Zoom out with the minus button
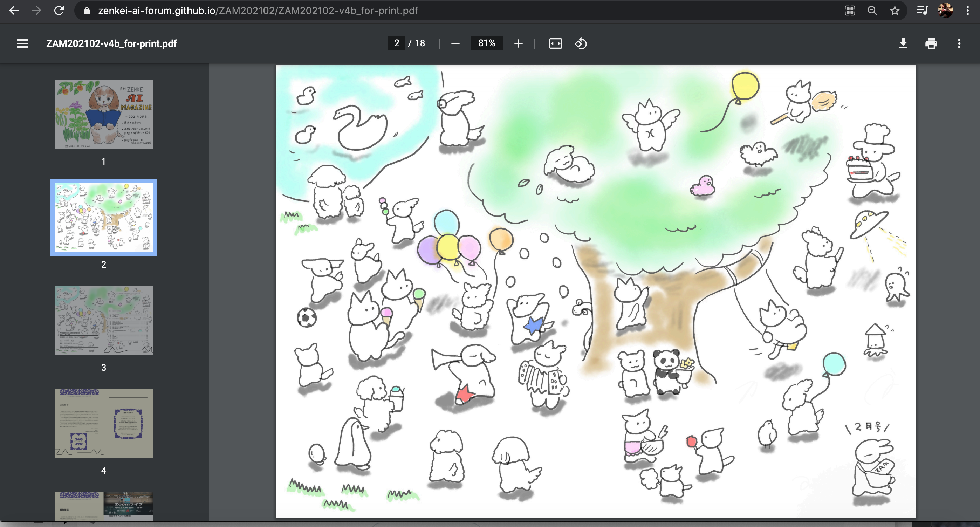The width and height of the screenshot is (980, 527). point(455,43)
